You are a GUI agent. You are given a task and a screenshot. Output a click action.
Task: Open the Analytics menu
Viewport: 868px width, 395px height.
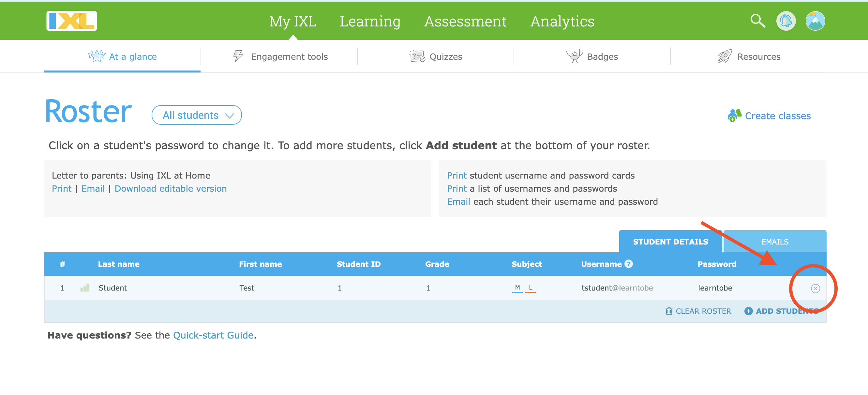pyautogui.click(x=562, y=22)
